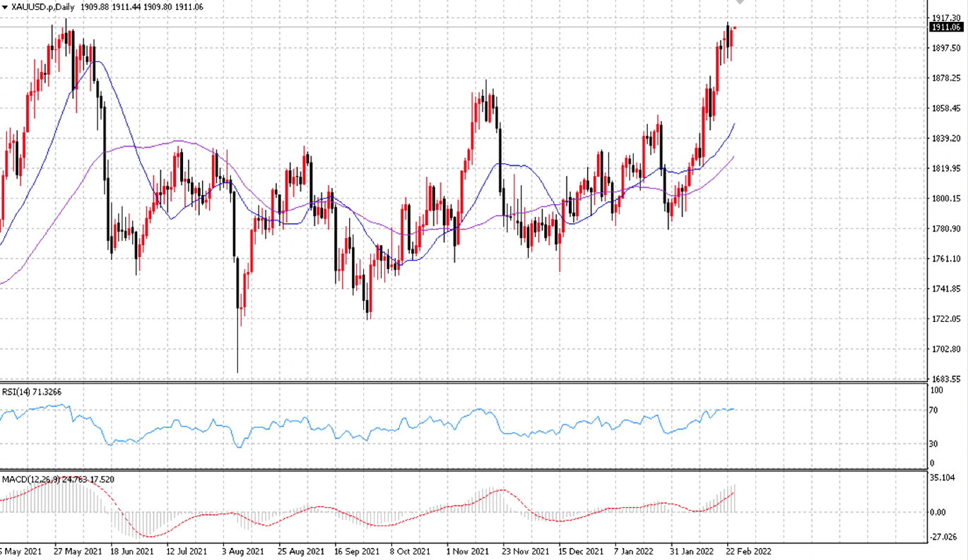This screenshot has width=968, height=560.
Task: Click the 1 Nov 2021 date label
Action: (x=467, y=551)
